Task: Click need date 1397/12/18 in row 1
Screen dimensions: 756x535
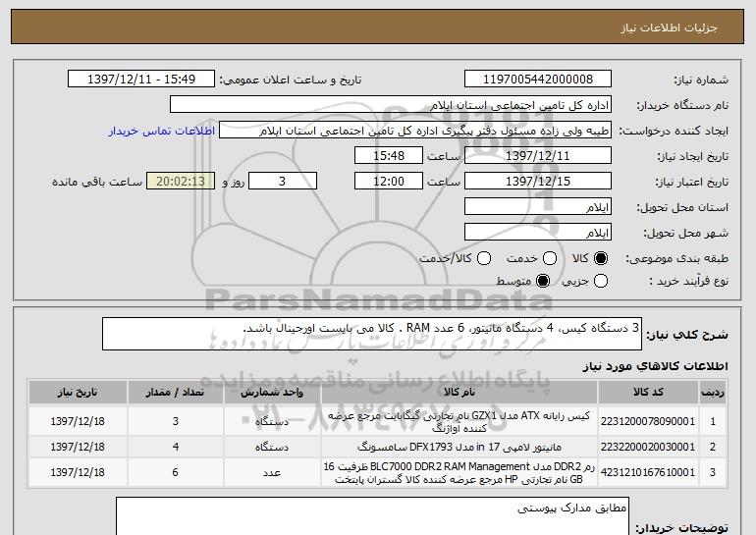Action: [x=78, y=421]
